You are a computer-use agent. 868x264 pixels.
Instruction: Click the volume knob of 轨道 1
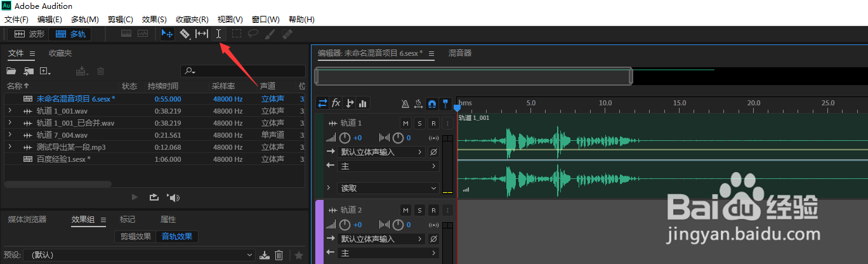pos(345,138)
